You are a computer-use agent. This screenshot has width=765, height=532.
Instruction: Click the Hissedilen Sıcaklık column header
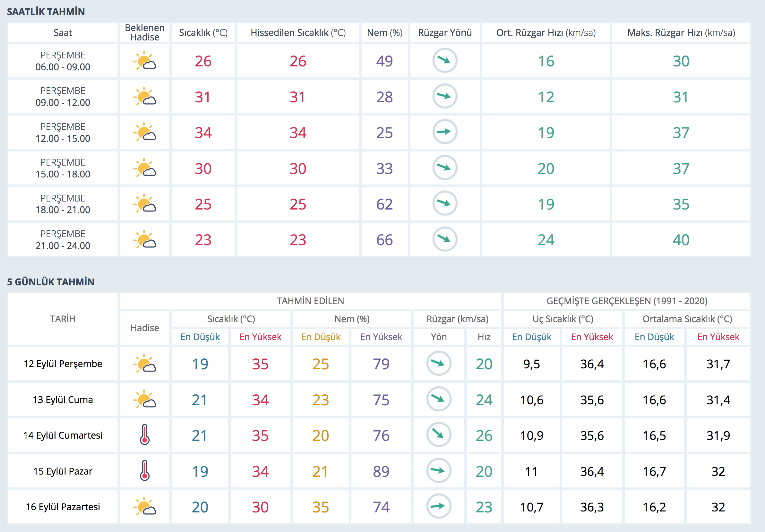coord(298,33)
